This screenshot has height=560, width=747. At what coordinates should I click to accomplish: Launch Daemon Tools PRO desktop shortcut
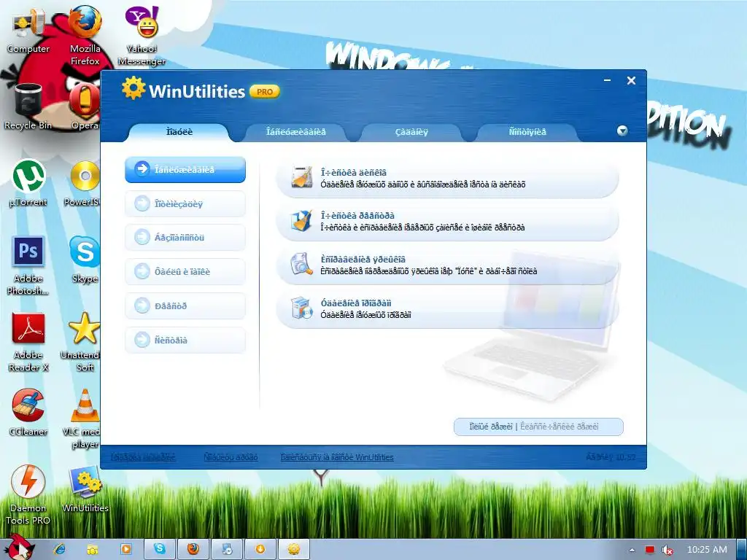[28, 496]
